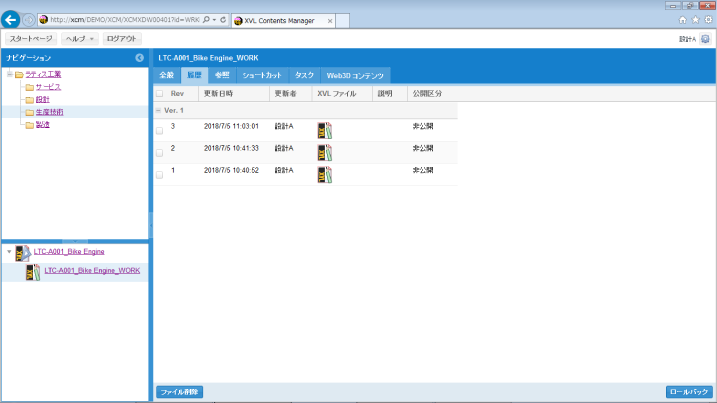
Task: Open the ヘルプ dropdown menu
Action: click(x=79, y=38)
